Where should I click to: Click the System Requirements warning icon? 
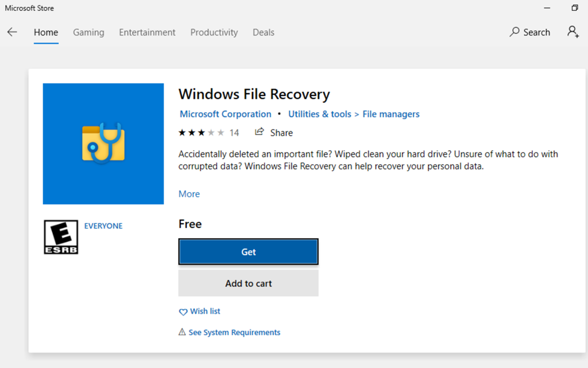pyautogui.click(x=182, y=332)
